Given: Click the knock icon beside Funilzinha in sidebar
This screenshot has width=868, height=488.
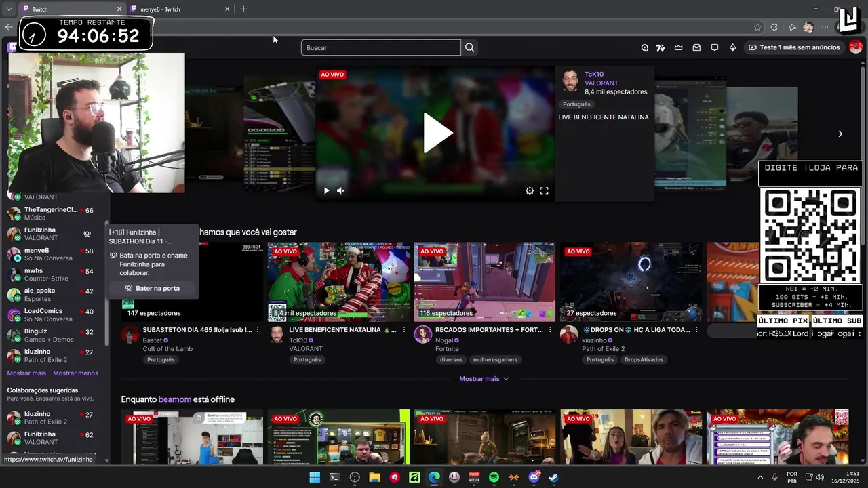Looking at the screenshot, I should pyautogui.click(x=87, y=234).
